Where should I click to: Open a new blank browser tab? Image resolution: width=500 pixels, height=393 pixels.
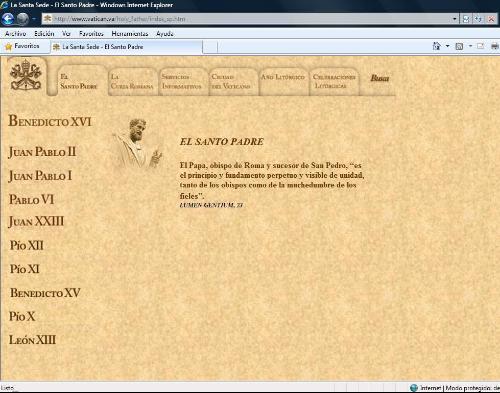[x=210, y=47]
